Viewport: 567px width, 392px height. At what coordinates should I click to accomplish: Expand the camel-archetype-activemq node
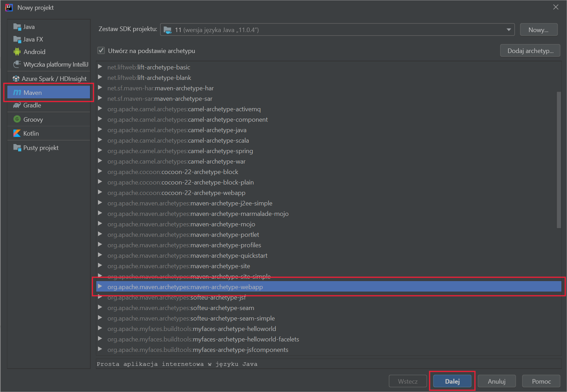click(100, 108)
